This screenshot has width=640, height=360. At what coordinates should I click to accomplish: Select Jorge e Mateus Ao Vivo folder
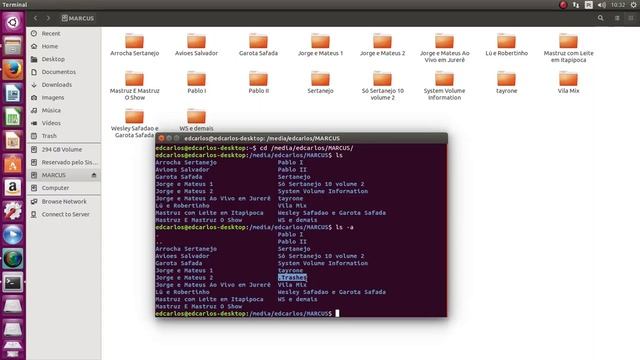pos(444,48)
